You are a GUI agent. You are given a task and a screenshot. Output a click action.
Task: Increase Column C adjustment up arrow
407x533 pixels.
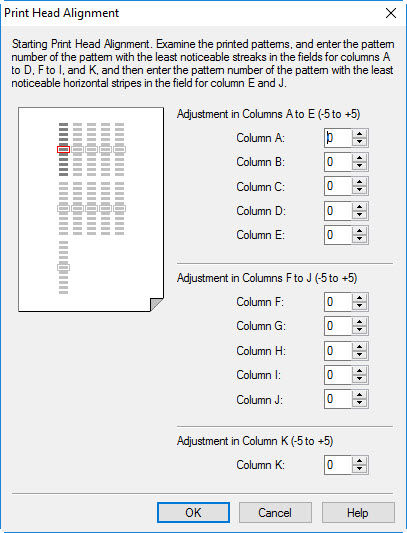(359, 182)
